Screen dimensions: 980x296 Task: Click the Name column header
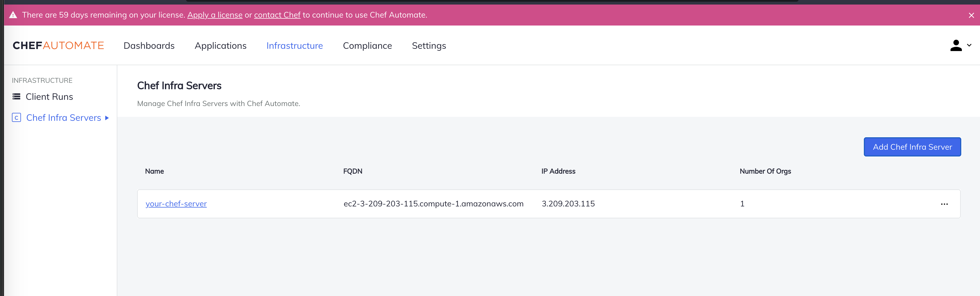(154, 171)
